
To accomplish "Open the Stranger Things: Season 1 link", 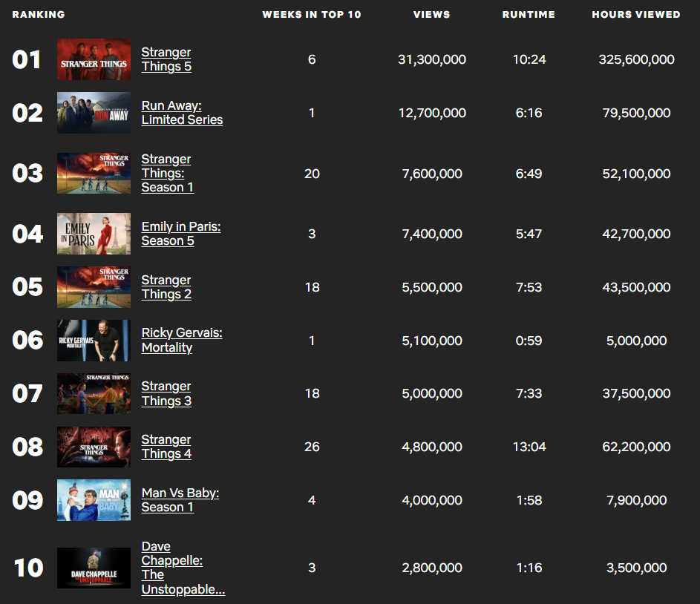I will pos(168,173).
